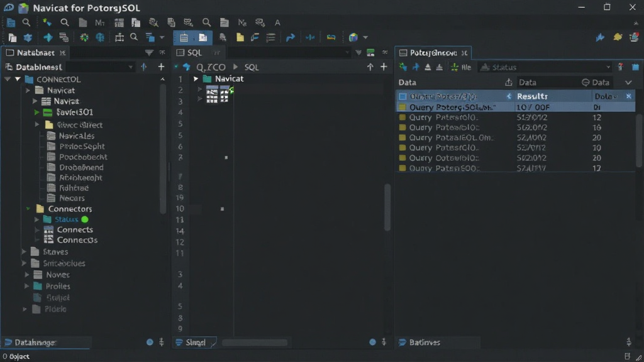
Task: Toggle the highlighted table view toolbar button
Action: pos(184,38)
